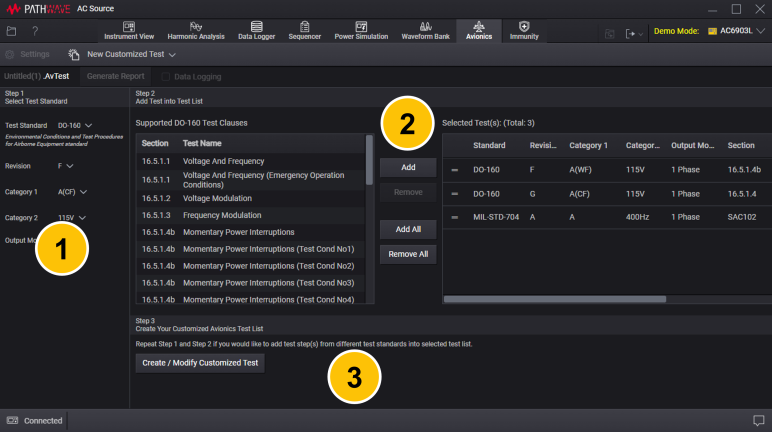Screen dimensions: 772x432
Task: Click the Category 1 column header in selected tests
Action: 588,145
